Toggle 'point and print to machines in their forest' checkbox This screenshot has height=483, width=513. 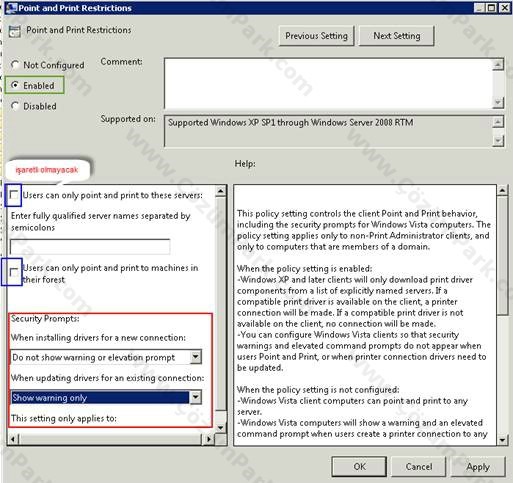14,272
